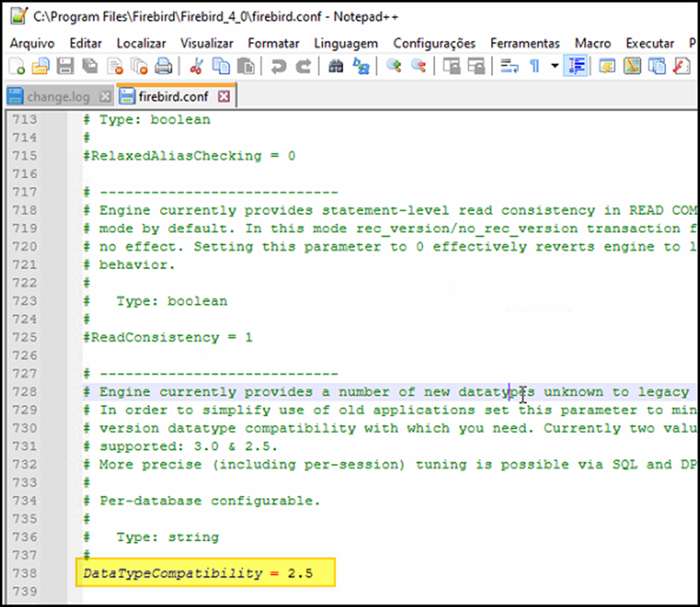Viewport: 700px width, 607px height.
Task: Open the dropdown arrow beside the pilcrow icon
Action: click(x=554, y=66)
